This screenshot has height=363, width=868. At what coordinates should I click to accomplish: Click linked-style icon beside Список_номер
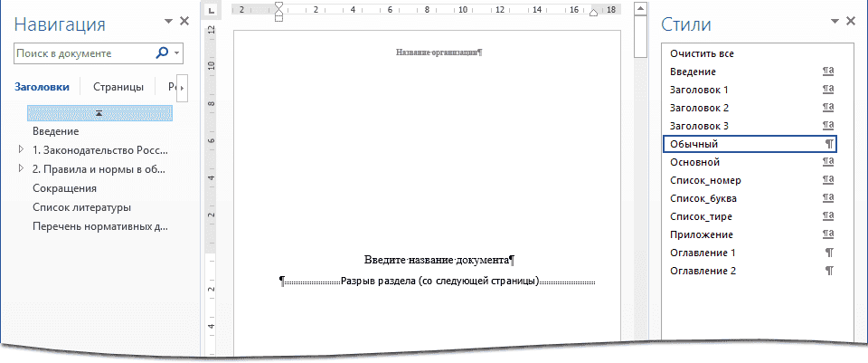pyautogui.click(x=828, y=180)
